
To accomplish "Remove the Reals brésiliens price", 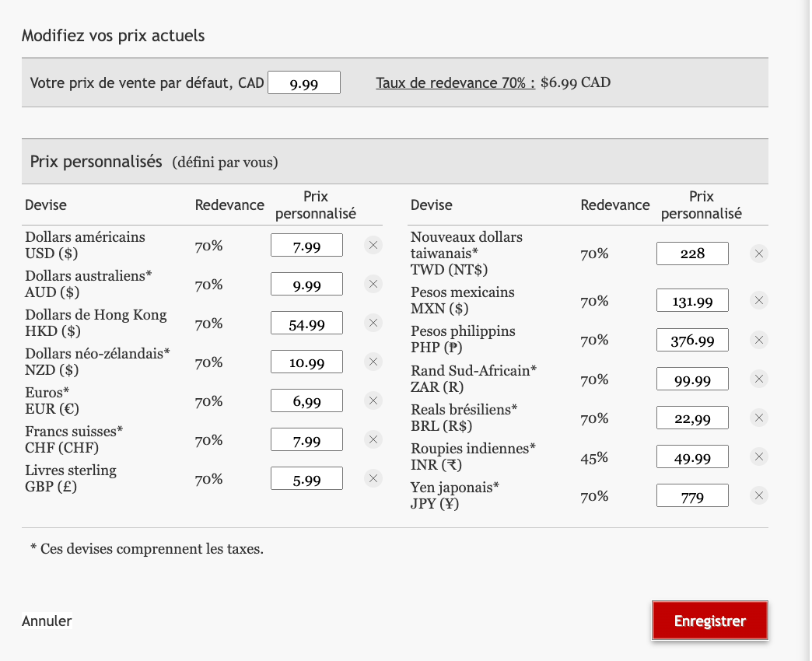I will [x=758, y=418].
